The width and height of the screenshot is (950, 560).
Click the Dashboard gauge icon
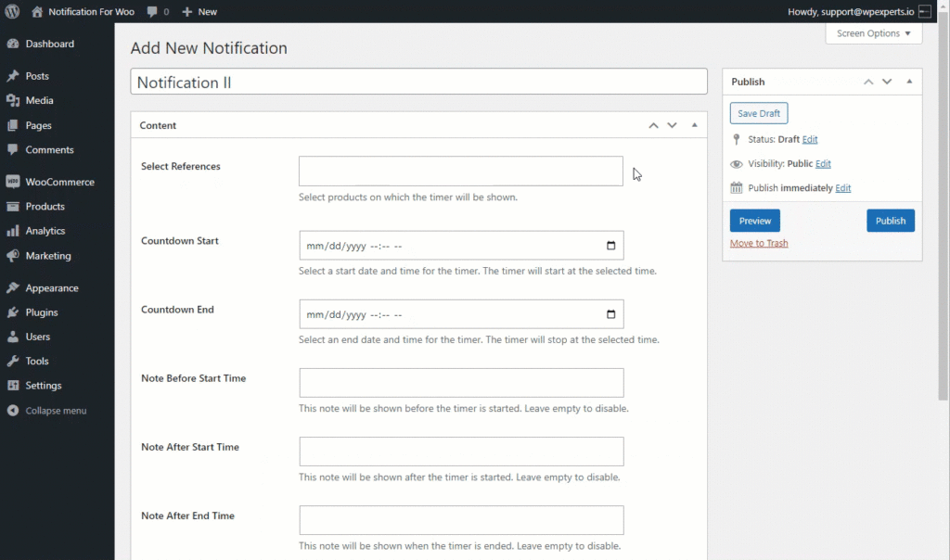[x=13, y=44]
